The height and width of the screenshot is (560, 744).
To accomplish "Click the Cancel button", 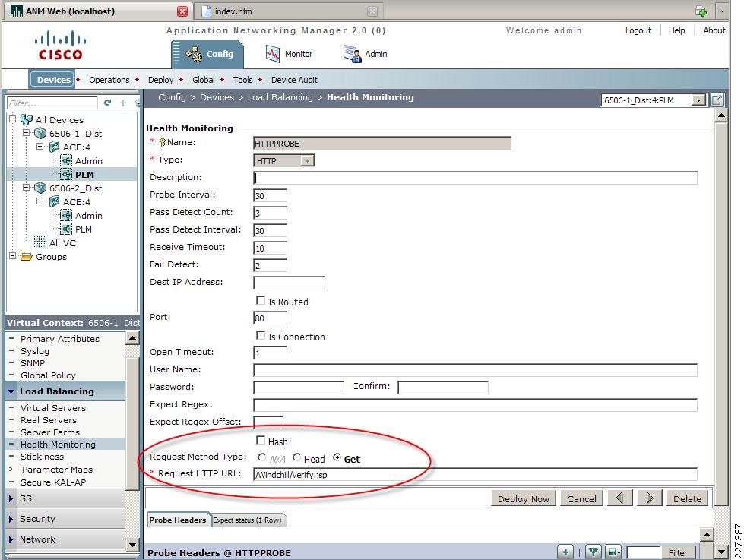I will click(581, 498).
